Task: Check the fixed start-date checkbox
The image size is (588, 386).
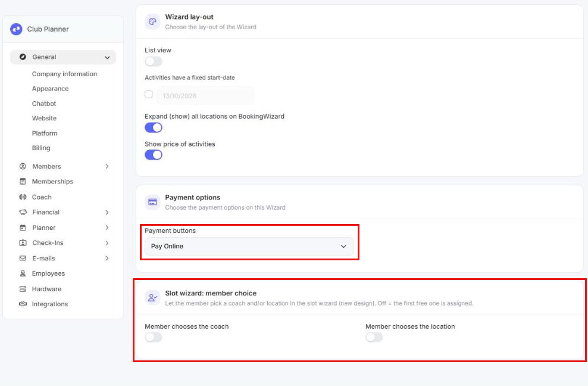Action: click(149, 94)
